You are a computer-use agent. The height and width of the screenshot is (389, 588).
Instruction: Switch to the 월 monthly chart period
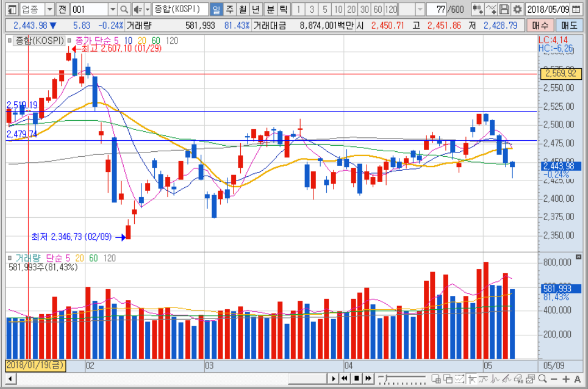243,9
